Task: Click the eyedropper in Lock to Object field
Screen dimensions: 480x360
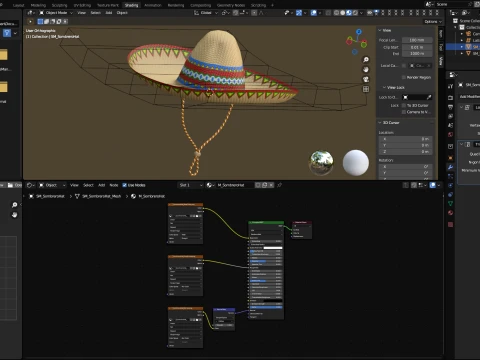Action: pyautogui.click(x=429, y=97)
